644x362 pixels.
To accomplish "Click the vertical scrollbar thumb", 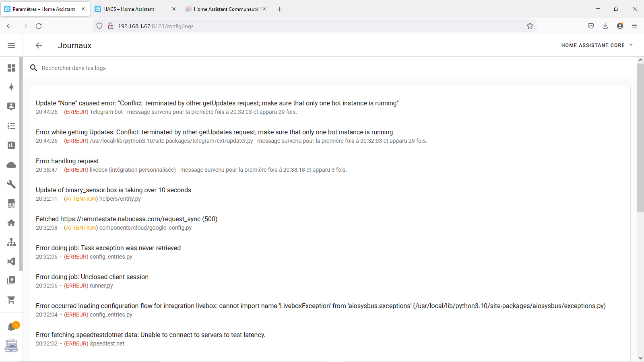I will point(640,137).
